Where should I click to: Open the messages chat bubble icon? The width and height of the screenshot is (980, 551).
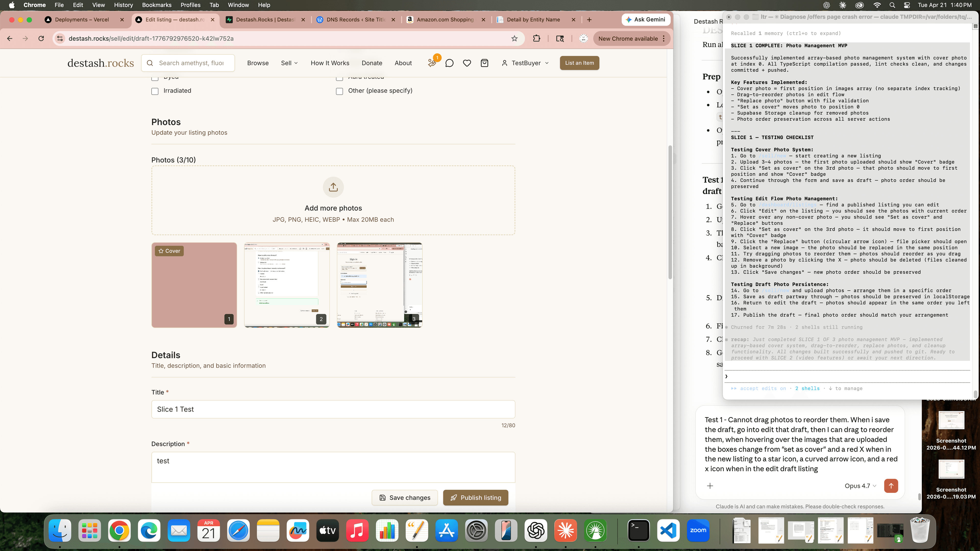click(x=449, y=63)
